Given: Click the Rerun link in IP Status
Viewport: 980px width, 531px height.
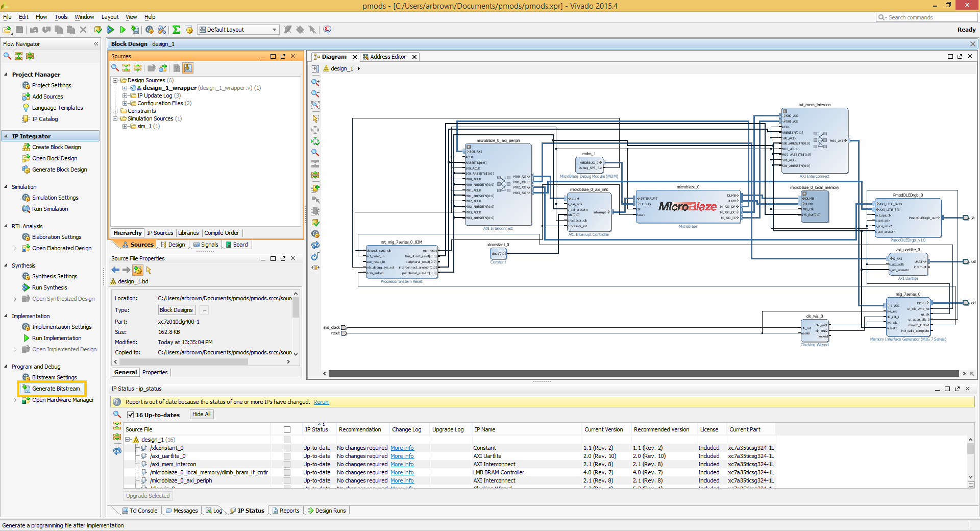Looking at the screenshot, I should pos(321,402).
